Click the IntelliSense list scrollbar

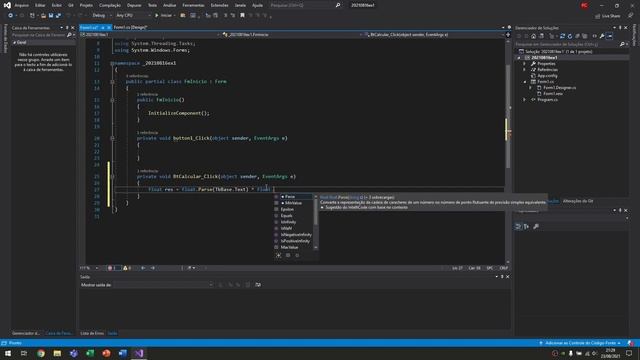tap(316, 222)
